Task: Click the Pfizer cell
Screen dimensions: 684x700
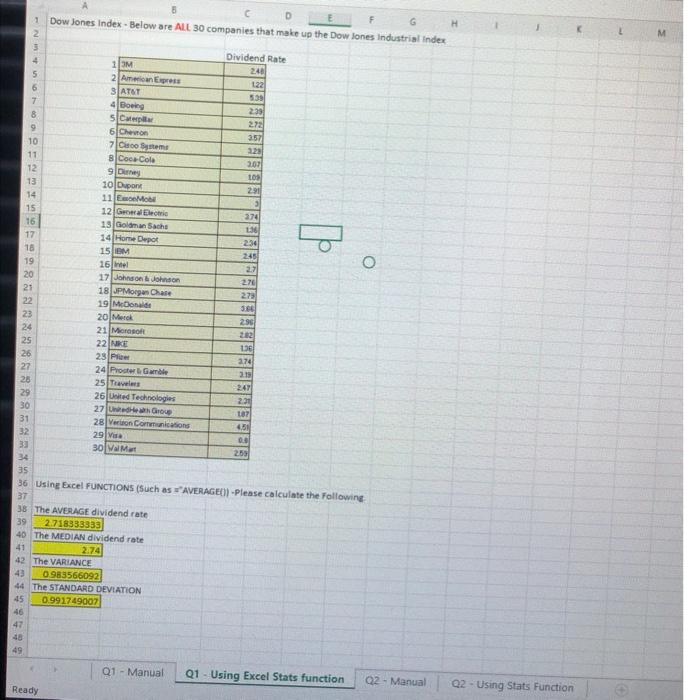Action: point(160,357)
